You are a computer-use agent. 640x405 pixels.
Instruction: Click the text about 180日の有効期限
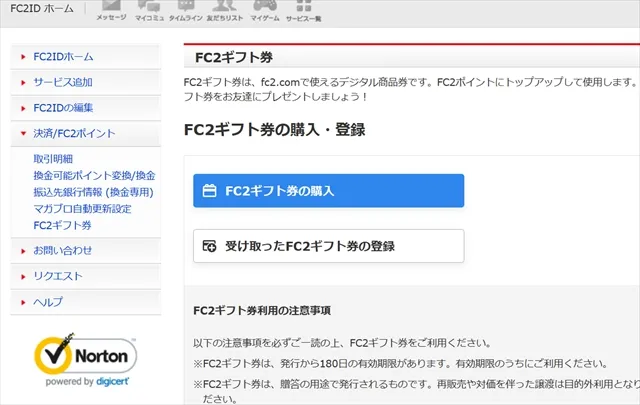pos(400,363)
